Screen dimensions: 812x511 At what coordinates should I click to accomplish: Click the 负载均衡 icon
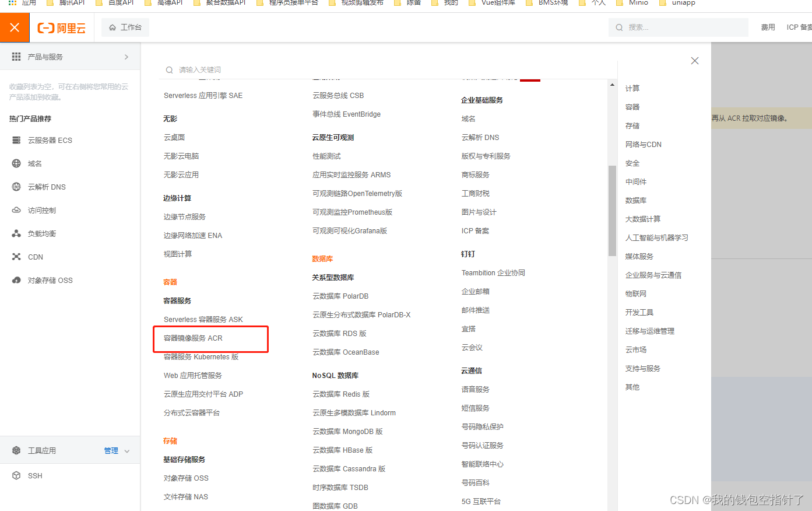pos(16,233)
